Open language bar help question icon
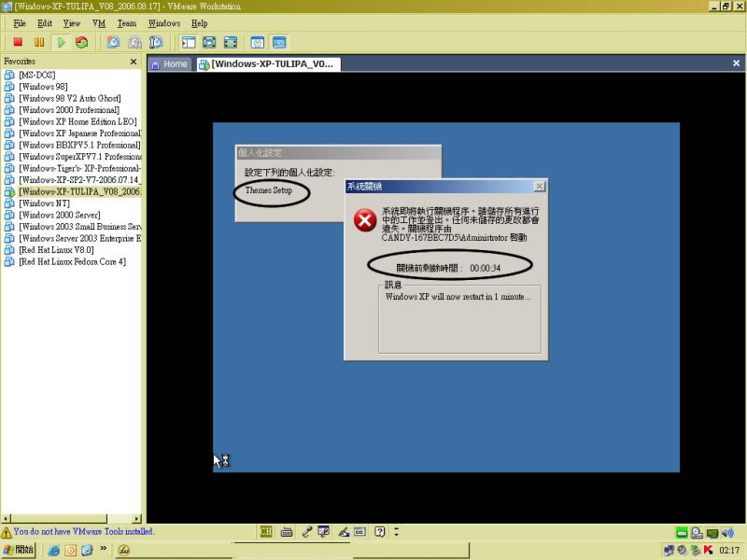Viewport: 747px width, 560px height. coord(380,531)
